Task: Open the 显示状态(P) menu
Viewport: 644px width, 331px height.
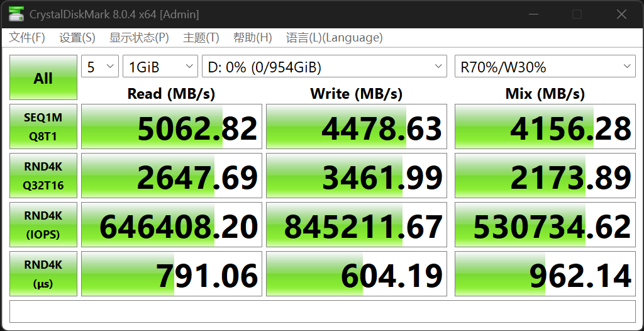Action: click(139, 38)
